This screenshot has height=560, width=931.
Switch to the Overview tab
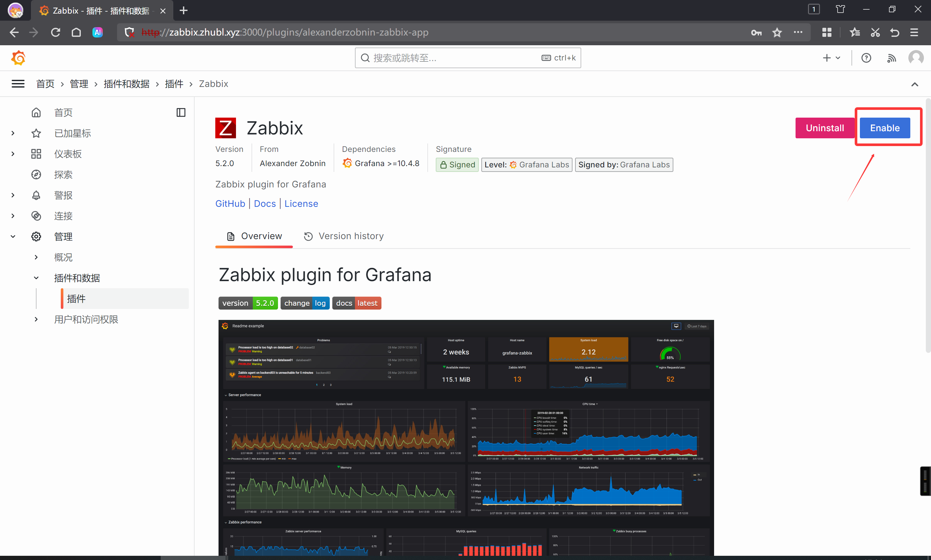coord(254,236)
